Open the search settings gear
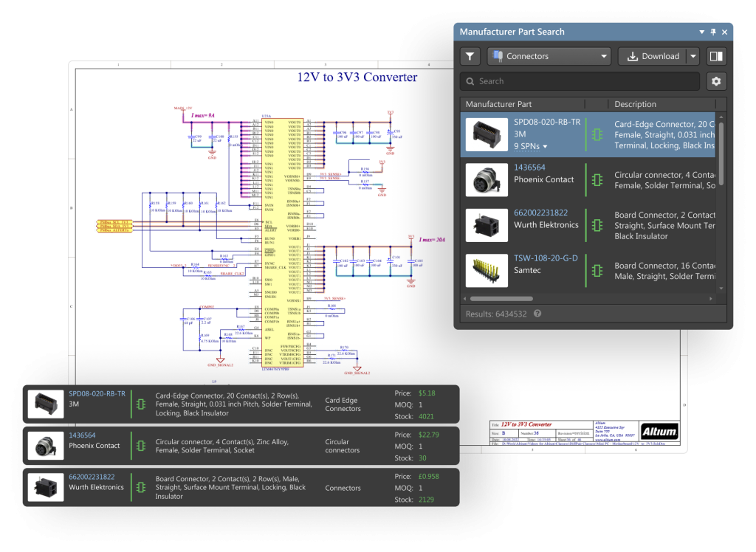 point(715,81)
